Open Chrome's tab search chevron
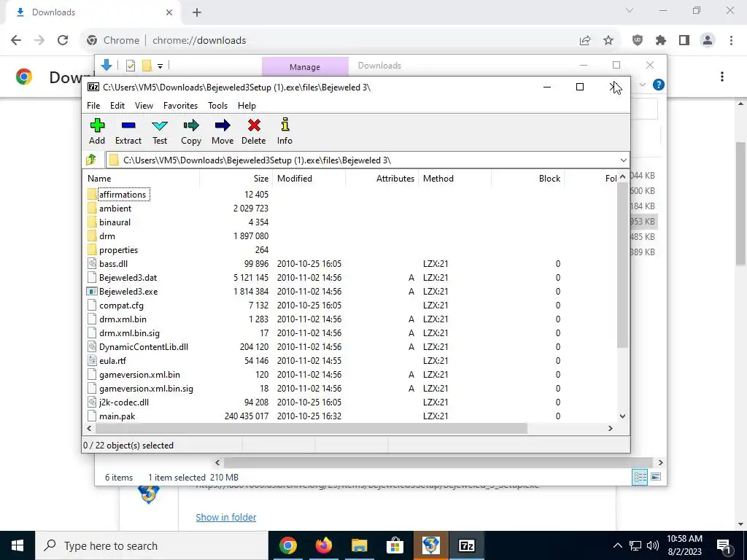The height and width of the screenshot is (560, 747). 630,10
